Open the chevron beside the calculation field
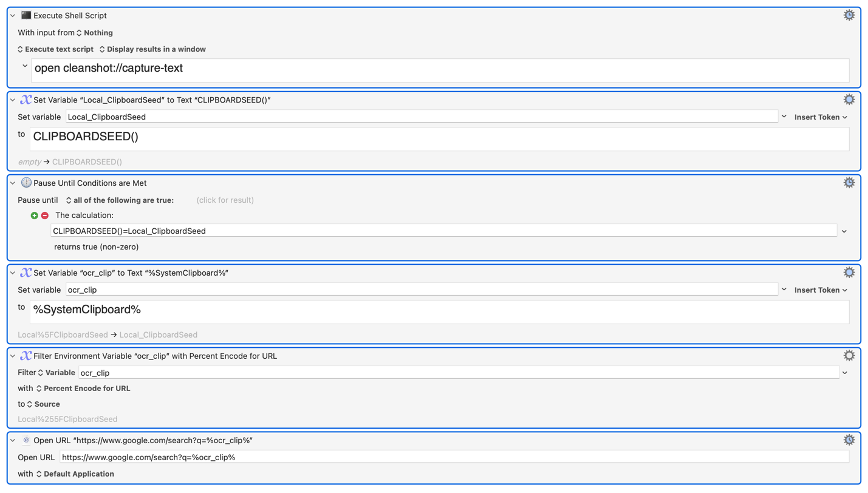 pyautogui.click(x=844, y=231)
